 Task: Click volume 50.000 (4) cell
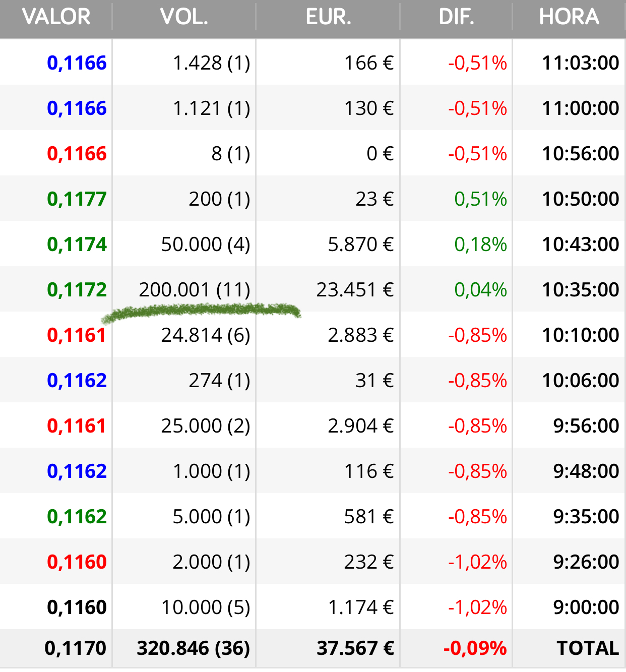(x=206, y=245)
